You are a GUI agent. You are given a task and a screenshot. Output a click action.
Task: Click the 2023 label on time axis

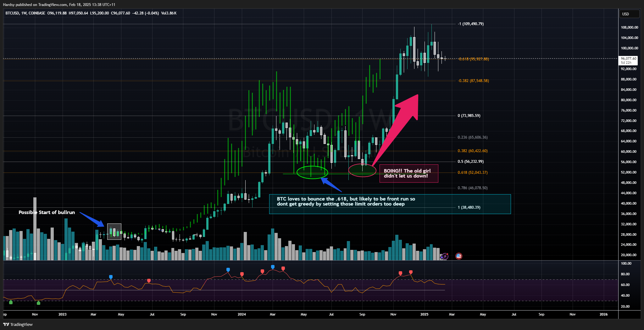[x=63, y=314]
